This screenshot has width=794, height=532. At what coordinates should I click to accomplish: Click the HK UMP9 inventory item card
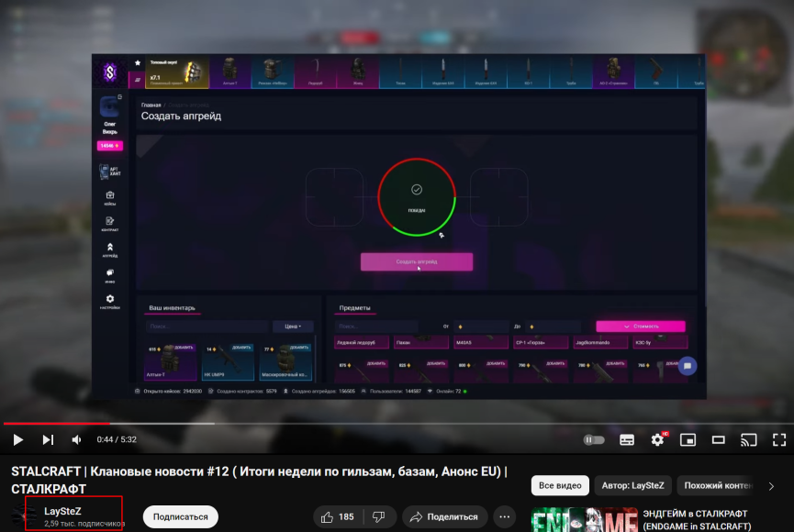tap(228, 361)
